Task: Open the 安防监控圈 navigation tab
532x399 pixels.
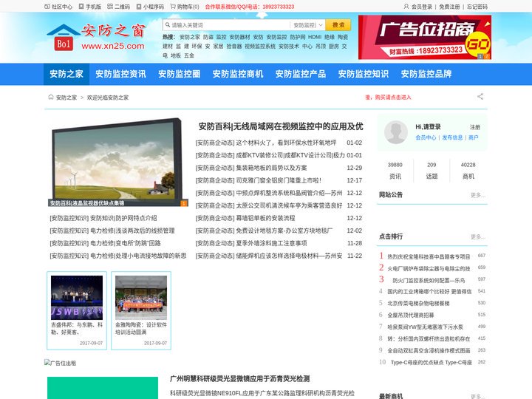Action: click(x=179, y=74)
